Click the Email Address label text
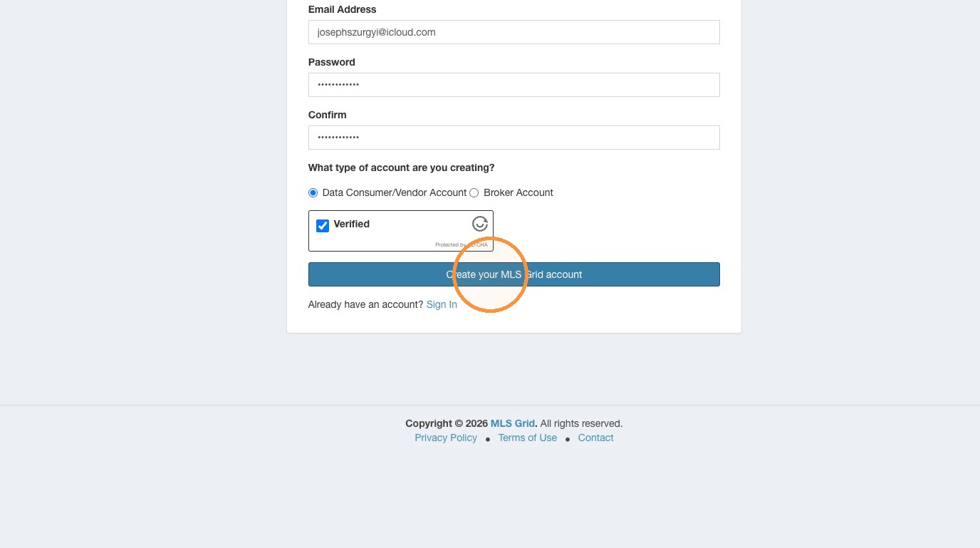This screenshot has height=548, width=980. (343, 9)
